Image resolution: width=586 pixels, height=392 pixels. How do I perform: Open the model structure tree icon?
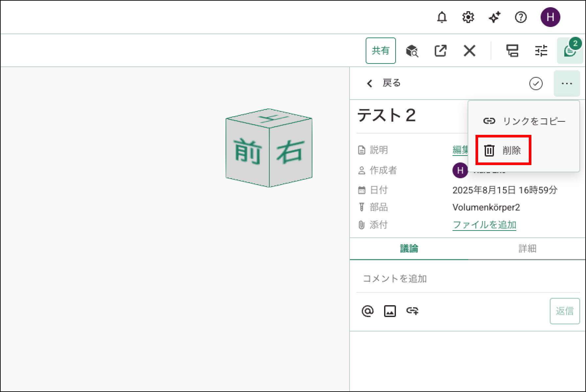tap(512, 51)
